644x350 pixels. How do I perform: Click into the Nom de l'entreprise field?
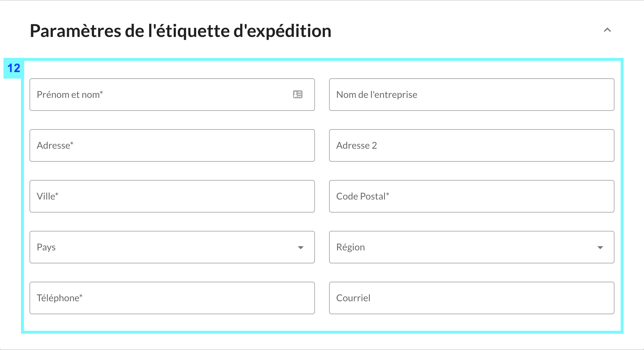[x=472, y=95]
